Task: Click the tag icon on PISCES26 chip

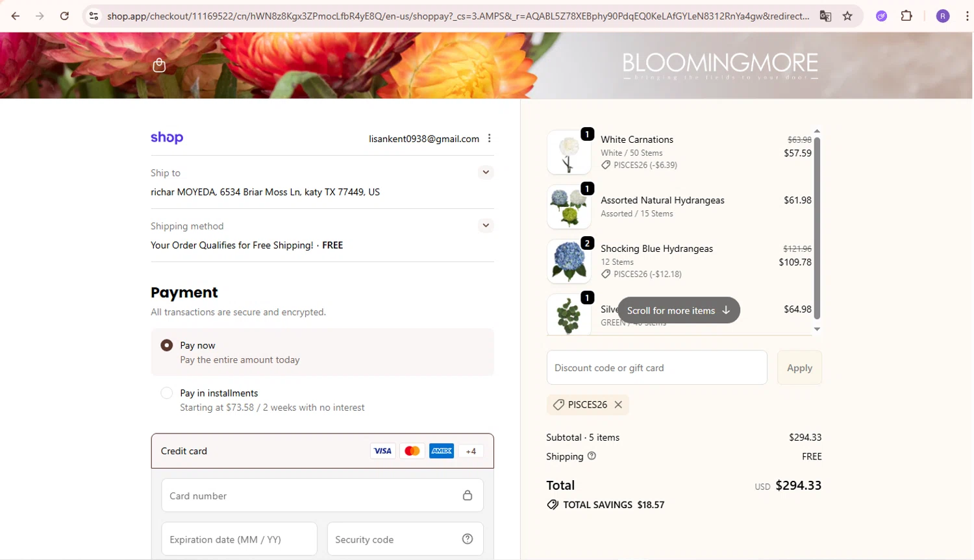Action: (558, 404)
